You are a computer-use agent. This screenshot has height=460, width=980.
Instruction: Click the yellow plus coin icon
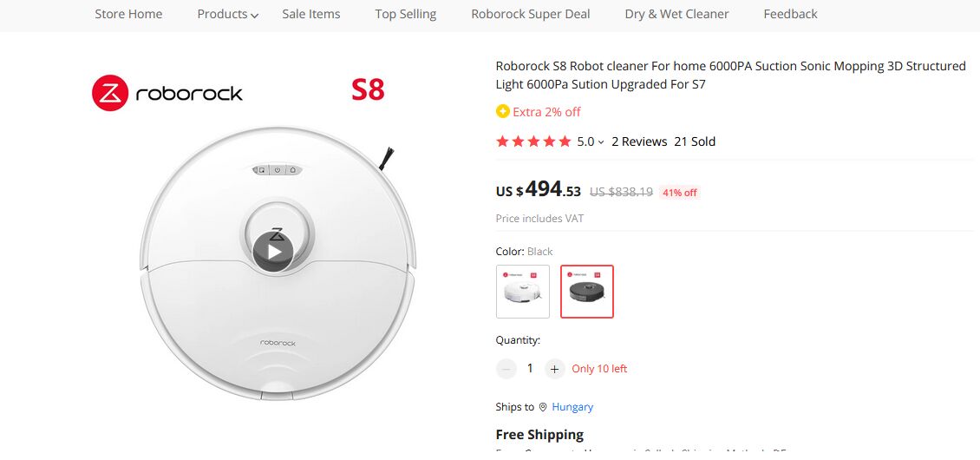[502, 111]
